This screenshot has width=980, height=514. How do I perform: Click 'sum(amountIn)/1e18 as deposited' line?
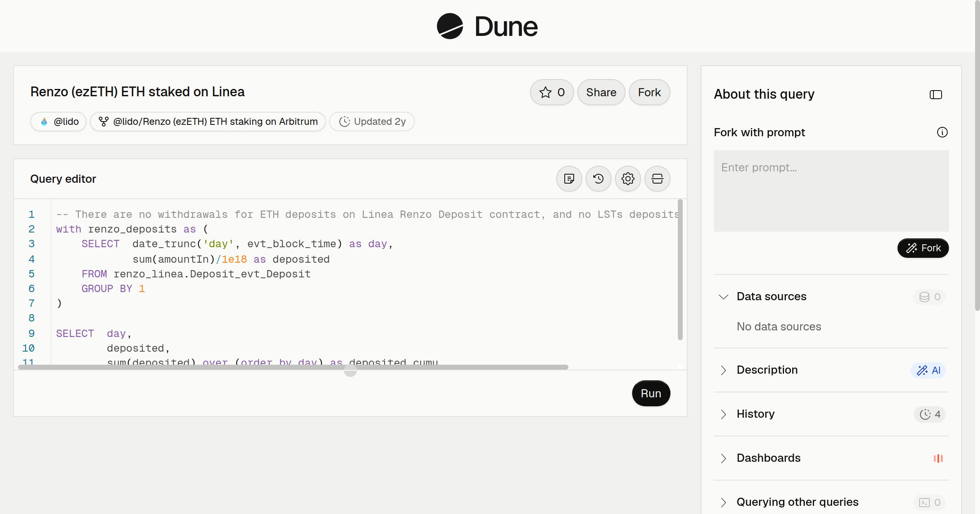tap(231, 259)
